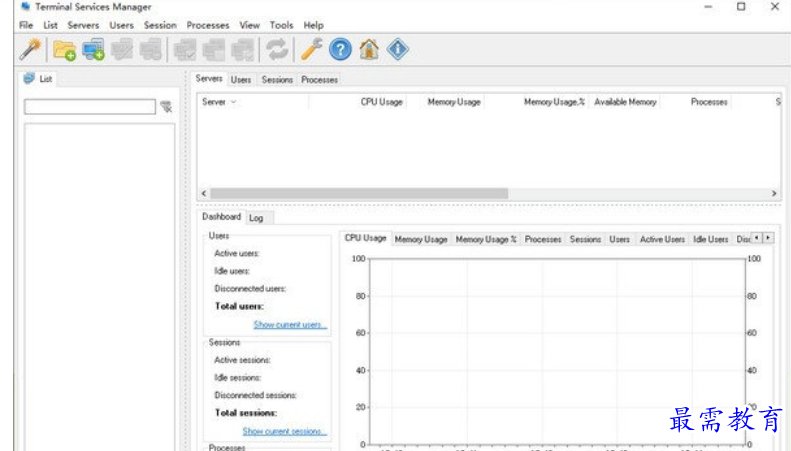
Task: Click the refresh arrows toolbar icon
Action: pyautogui.click(x=277, y=49)
